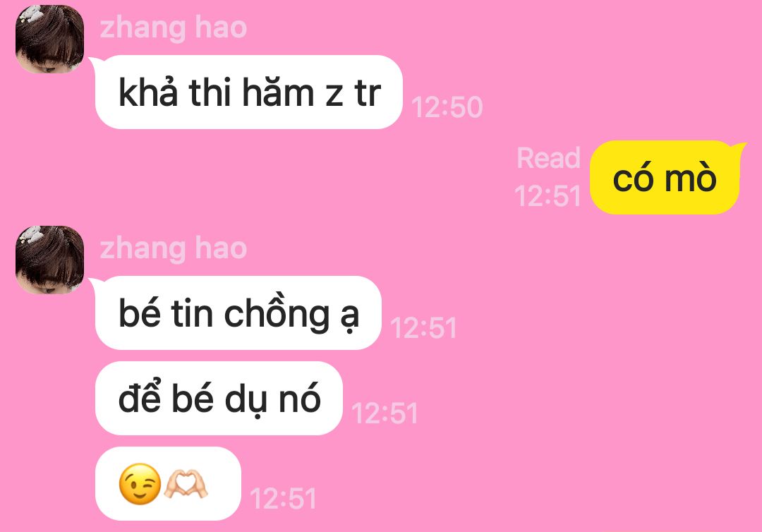Viewport: 762px width, 532px height.
Task: Click the 'bé tin chồng ạ' bubble
Action: 238,313
